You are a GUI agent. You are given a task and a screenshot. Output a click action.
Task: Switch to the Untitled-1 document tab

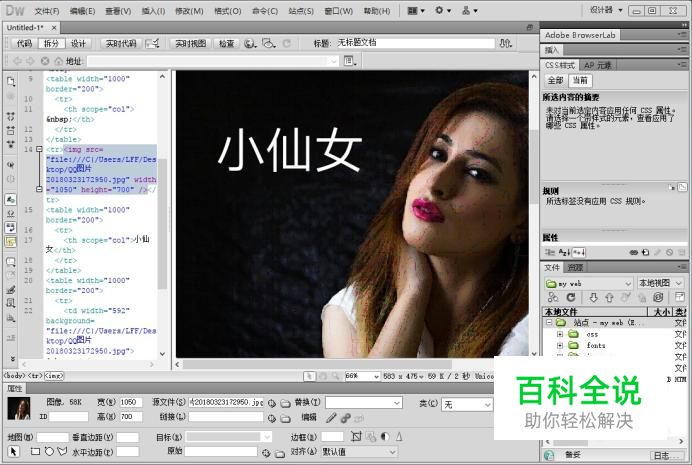[26, 27]
